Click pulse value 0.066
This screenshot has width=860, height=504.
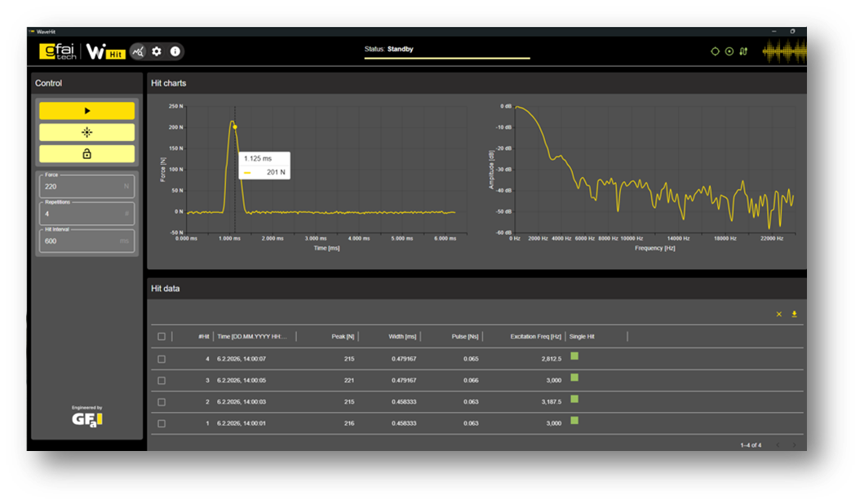click(x=471, y=381)
